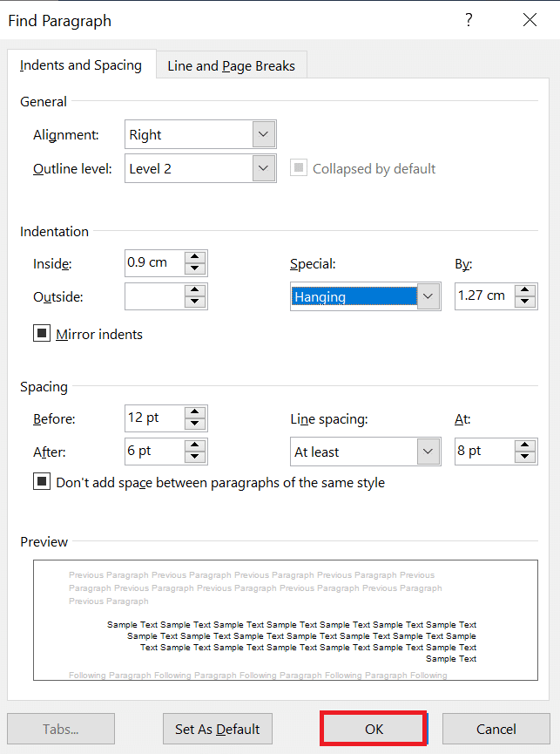This screenshot has height=754, width=560.
Task: Decrease By value with down arrow
Action: 525,302
